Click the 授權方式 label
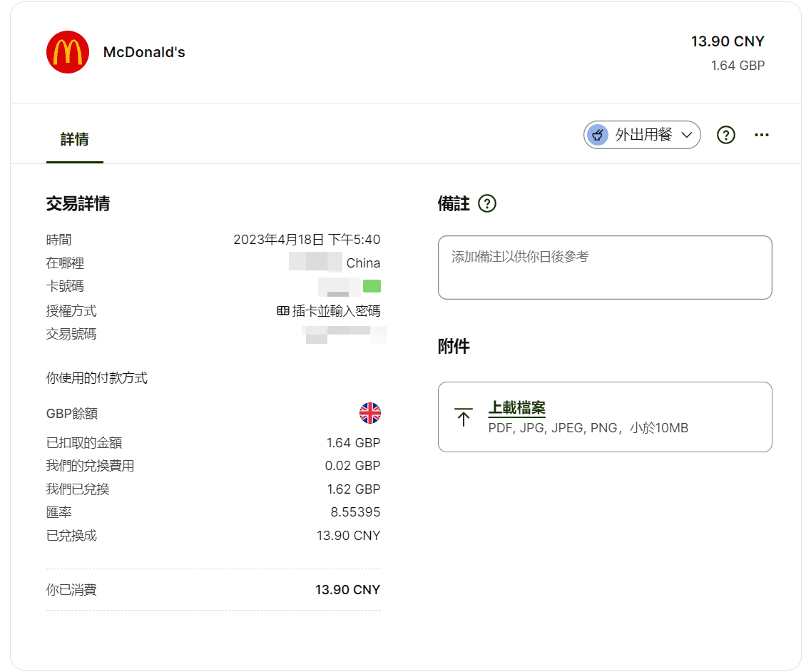806x672 pixels. [71, 310]
